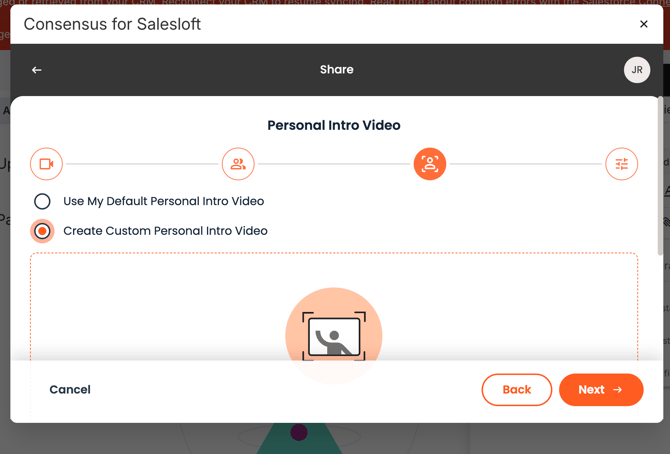This screenshot has width=670, height=454.
Task: Select the recipients people step icon
Action: pyautogui.click(x=238, y=164)
